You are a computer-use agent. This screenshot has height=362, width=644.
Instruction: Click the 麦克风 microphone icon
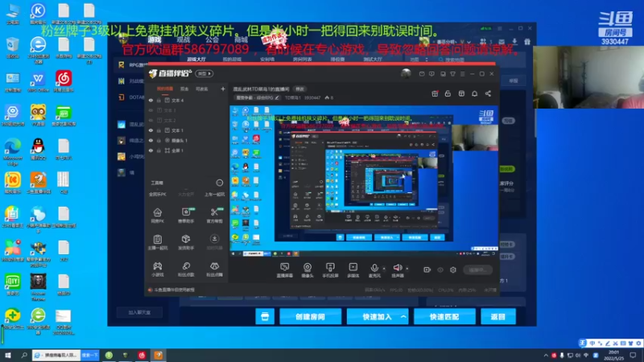374,269
